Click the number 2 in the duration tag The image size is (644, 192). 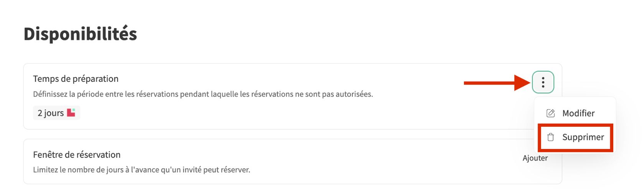pyautogui.click(x=40, y=113)
